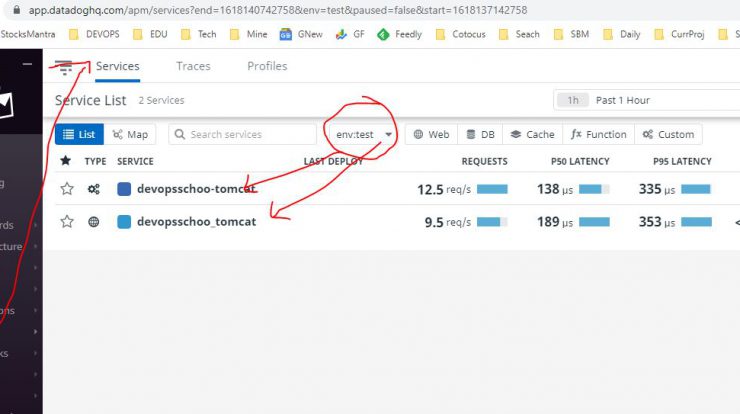The width and height of the screenshot is (740, 414).
Task: Click the browser address bar URL
Action: [278, 10]
